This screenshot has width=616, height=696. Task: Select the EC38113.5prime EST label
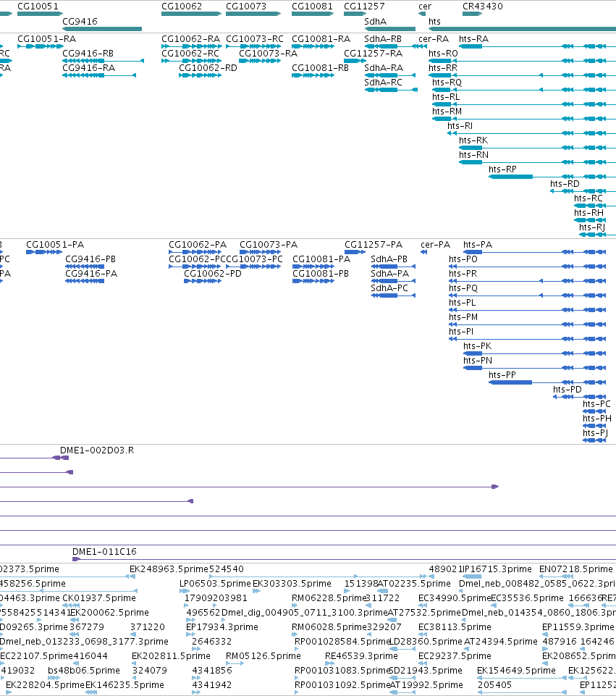click(x=455, y=626)
